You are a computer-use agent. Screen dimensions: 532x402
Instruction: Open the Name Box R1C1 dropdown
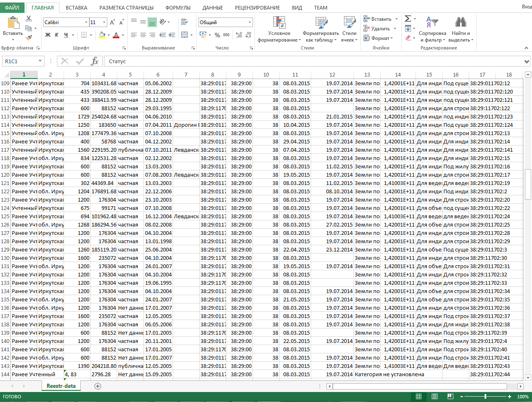pyautogui.click(x=40, y=61)
